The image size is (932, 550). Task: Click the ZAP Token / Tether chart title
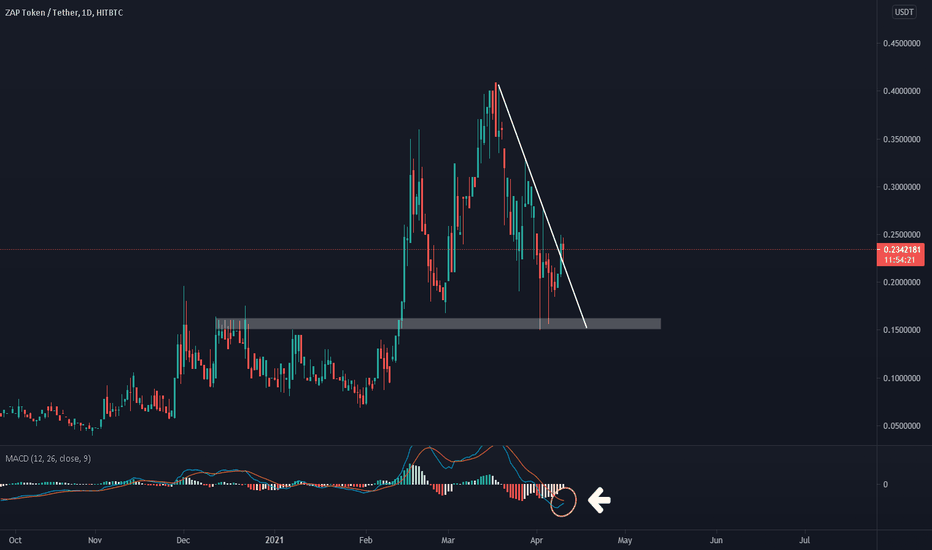(x=64, y=12)
